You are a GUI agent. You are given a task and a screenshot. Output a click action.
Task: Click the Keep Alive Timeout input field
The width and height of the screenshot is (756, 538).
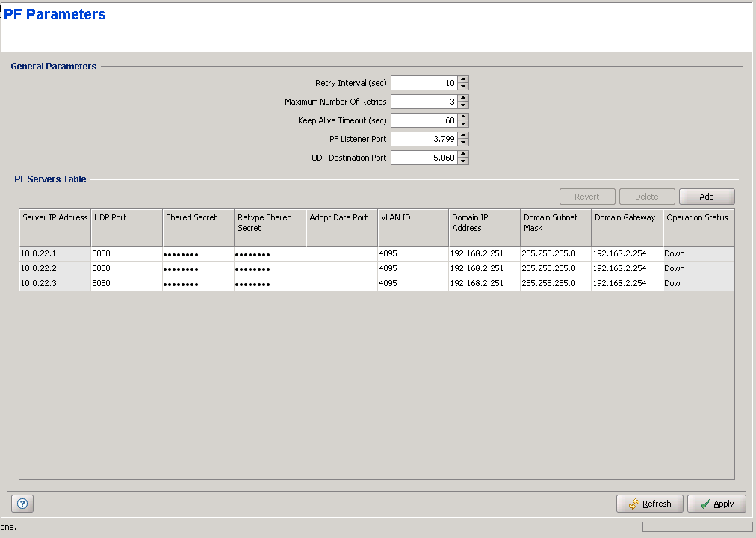click(x=424, y=120)
